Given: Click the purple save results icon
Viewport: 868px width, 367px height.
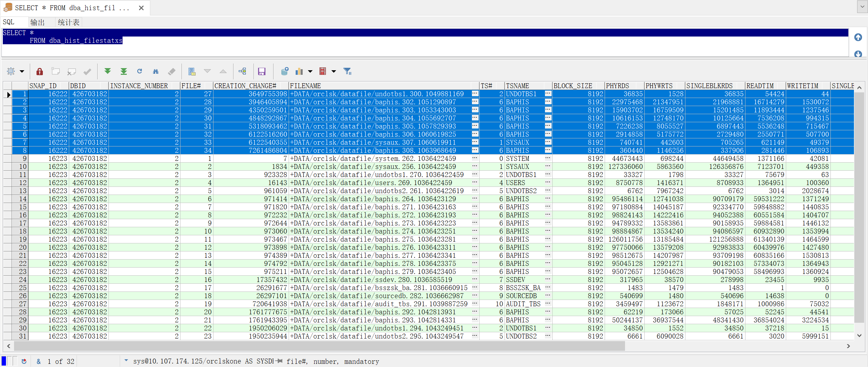Looking at the screenshot, I should [x=262, y=71].
